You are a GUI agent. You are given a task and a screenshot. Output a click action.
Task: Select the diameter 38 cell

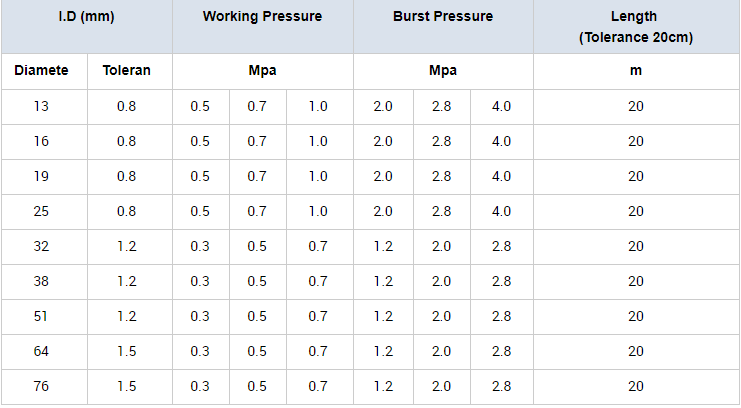point(41,282)
